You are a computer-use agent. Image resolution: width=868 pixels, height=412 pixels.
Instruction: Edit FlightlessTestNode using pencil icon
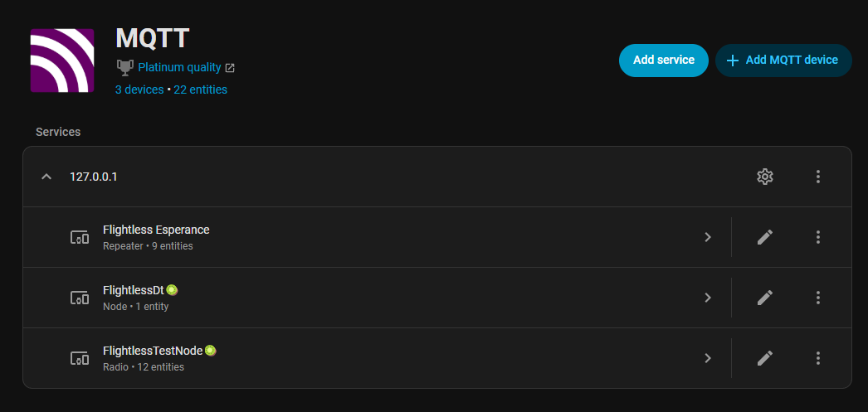pyautogui.click(x=765, y=358)
